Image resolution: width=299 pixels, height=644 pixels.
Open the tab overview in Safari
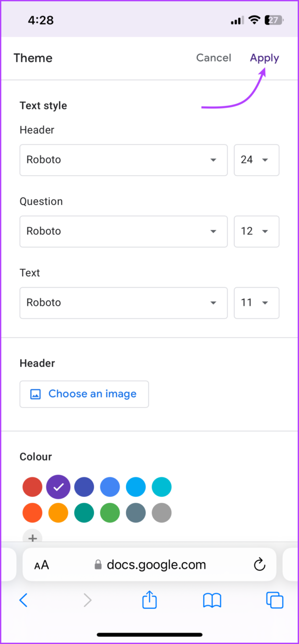275,600
